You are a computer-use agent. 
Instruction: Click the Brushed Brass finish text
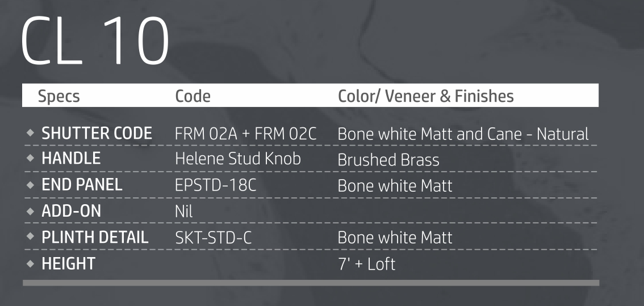coord(388,160)
